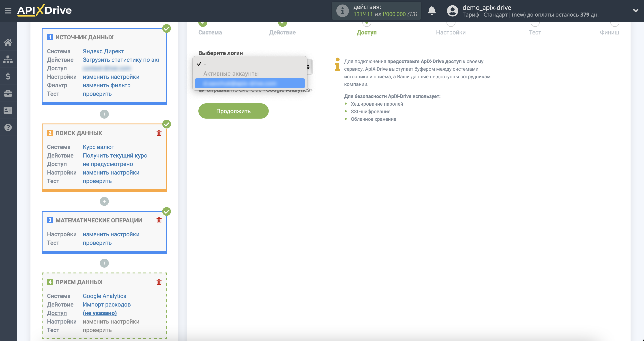Viewport: 644px width, 341px height.
Task: Click the ApiX-Drive logo
Action: tap(44, 11)
